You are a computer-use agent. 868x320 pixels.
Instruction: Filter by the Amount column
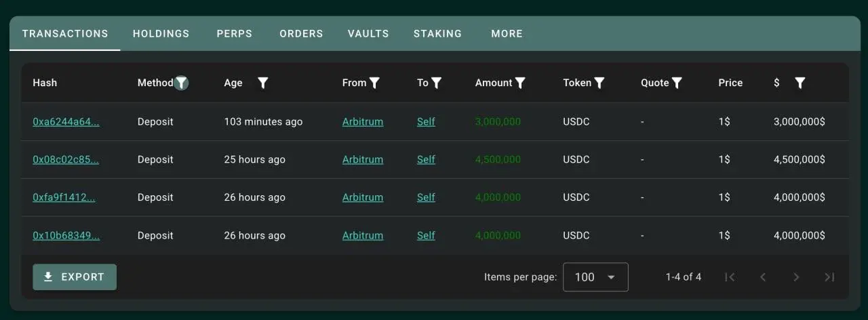tap(520, 83)
